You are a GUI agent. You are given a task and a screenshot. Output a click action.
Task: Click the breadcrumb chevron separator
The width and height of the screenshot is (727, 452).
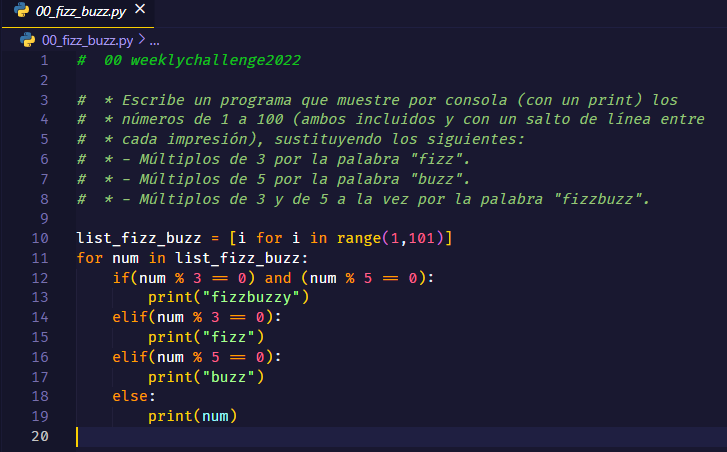(142, 40)
